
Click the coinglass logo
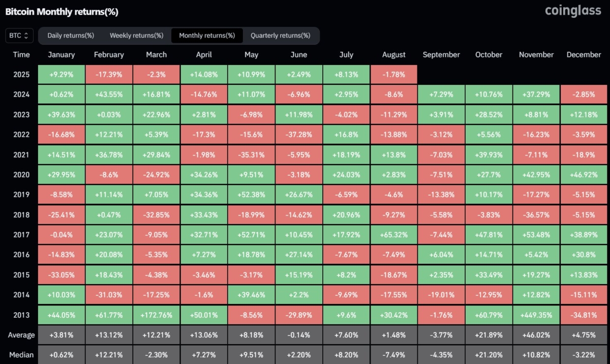[573, 11]
